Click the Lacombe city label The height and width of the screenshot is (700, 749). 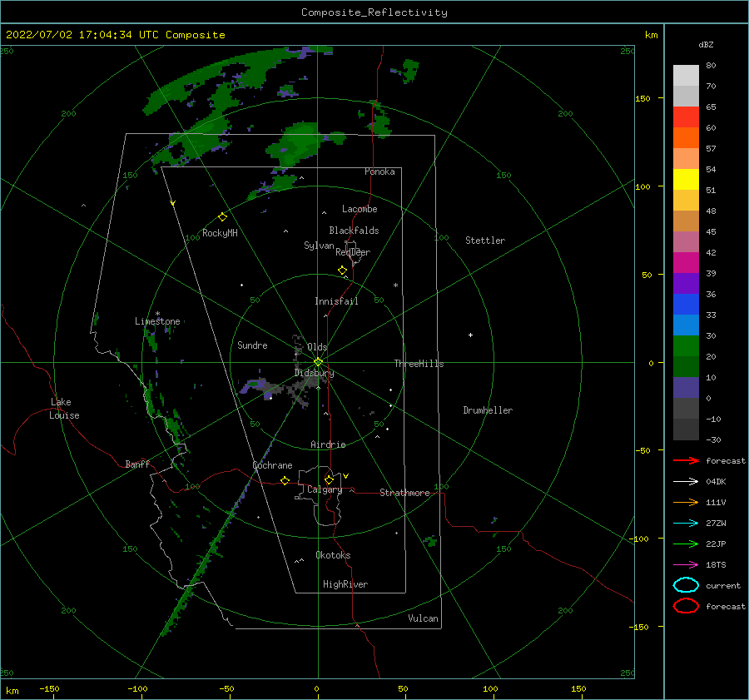pos(360,209)
